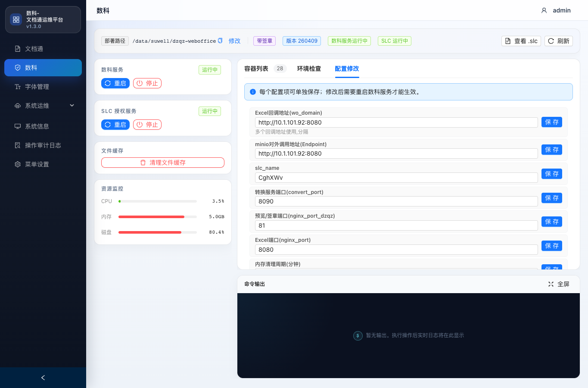Save the nginx_port_dzqz setting

tap(552, 222)
